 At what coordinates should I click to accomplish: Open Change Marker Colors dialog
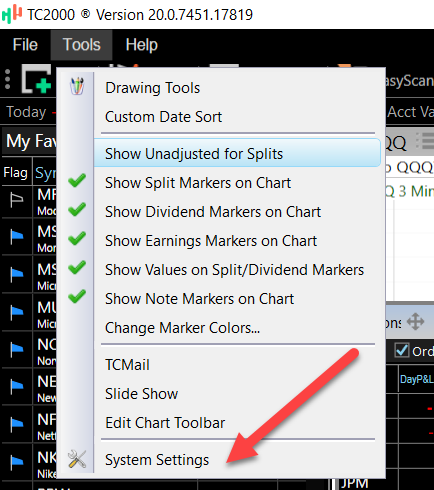[x=182, y=328]
